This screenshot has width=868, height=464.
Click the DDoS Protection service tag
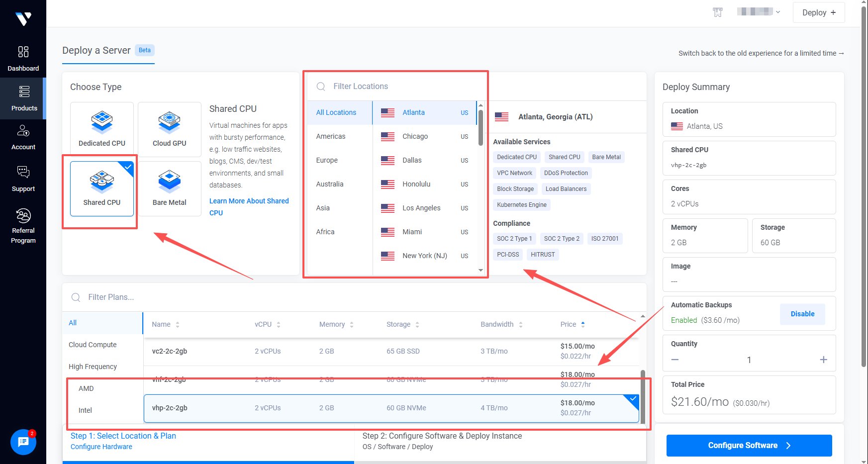[566, 173]
